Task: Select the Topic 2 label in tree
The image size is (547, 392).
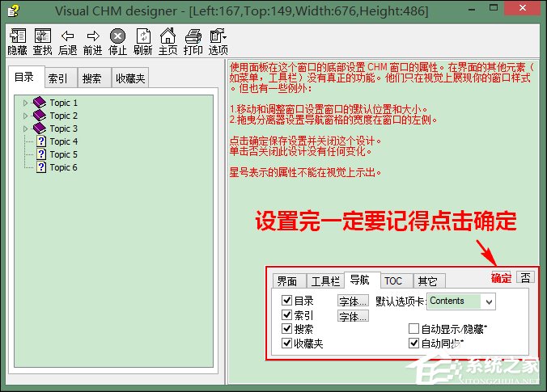Action: (63, 116)
